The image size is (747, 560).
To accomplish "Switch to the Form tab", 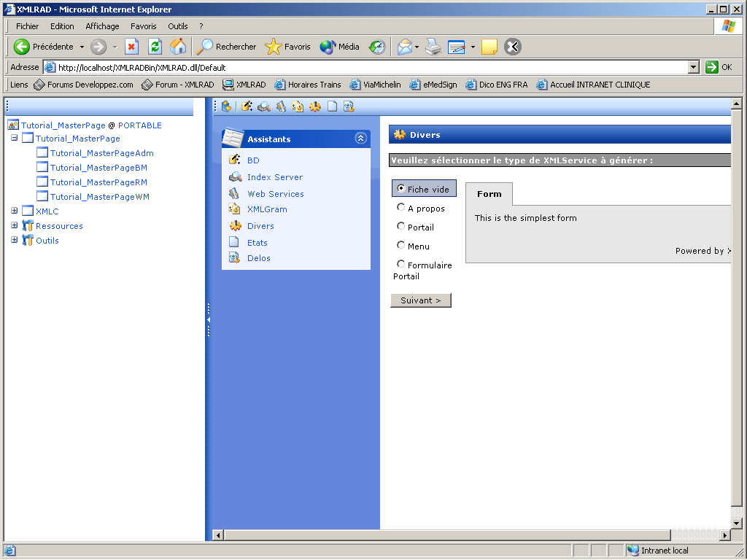I will tap(489, 194).
